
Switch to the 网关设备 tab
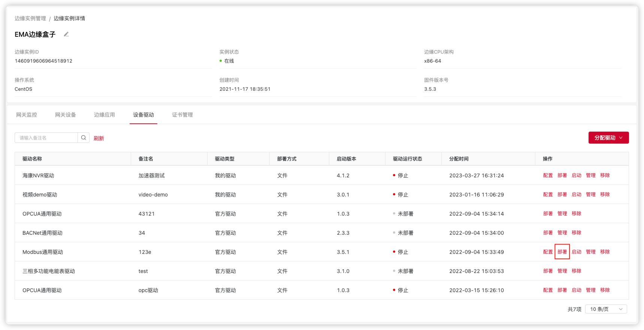[66, 115]
